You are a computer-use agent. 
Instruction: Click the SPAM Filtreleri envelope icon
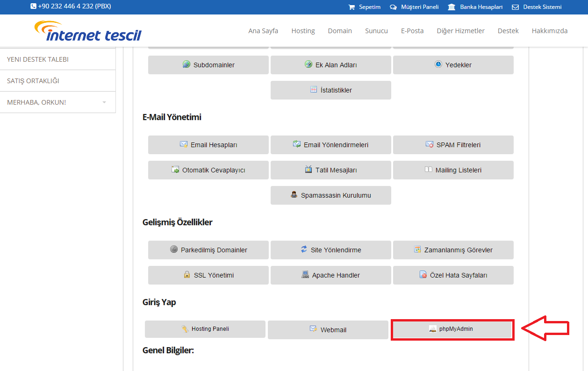tap(430, 144)
